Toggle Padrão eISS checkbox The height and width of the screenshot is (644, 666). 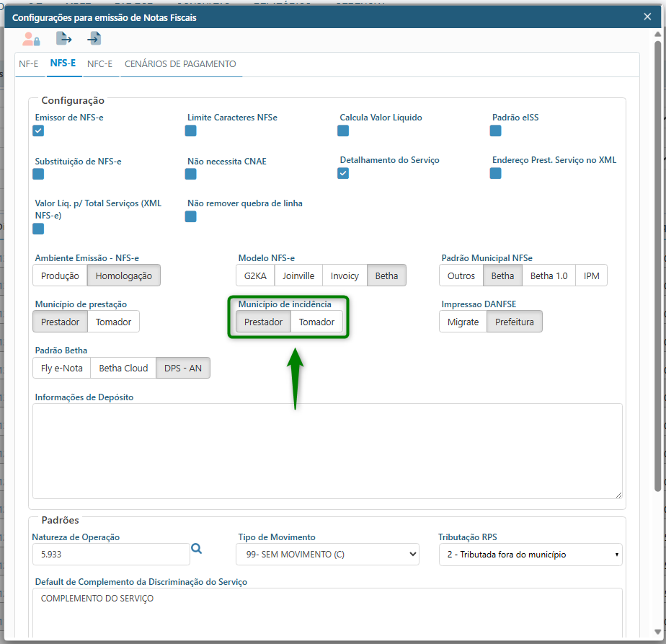point(495,131)
